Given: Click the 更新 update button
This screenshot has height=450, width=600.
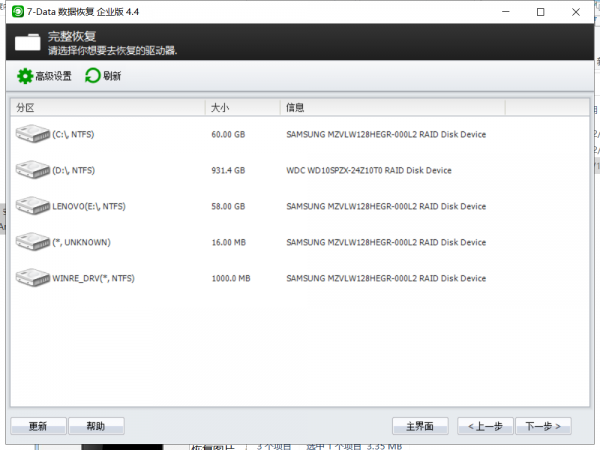Looking at the screenshot, I should click(x=38, y=426).
